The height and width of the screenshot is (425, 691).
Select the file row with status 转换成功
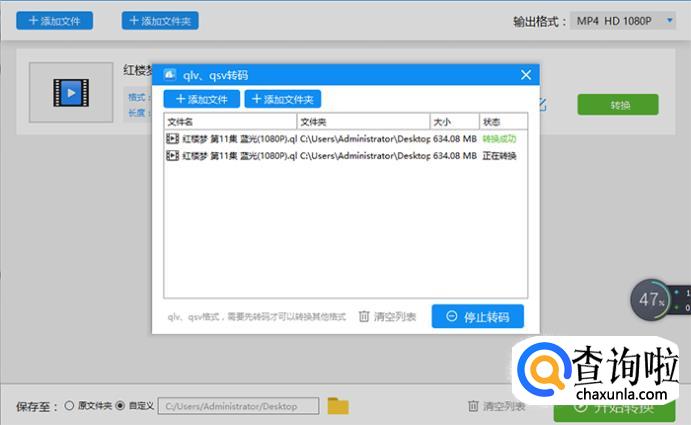pyautogui.click(x=346, y=139)
